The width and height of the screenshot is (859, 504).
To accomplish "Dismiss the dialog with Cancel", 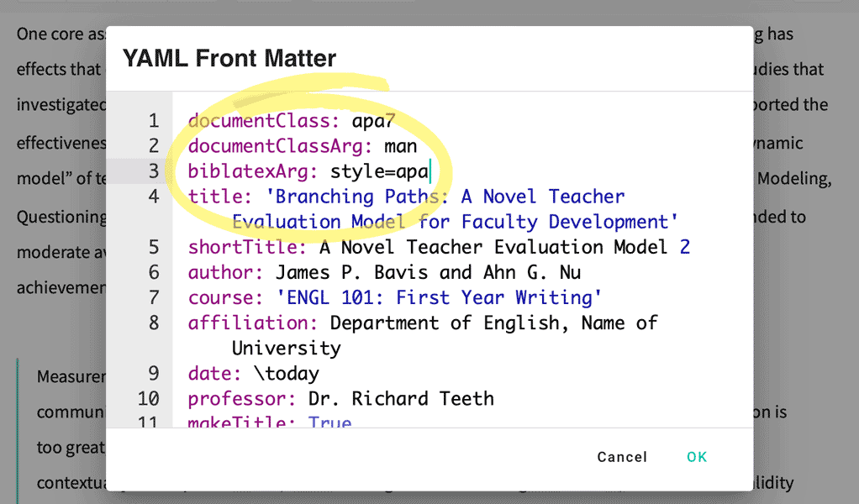I will coord(622,457).
